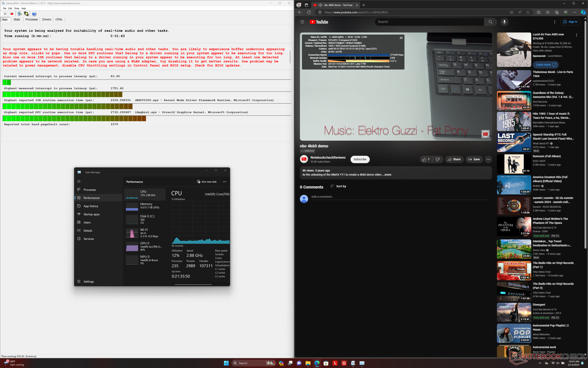This screenshot has height=368, width=588.
Task: Switch to the Drivers tab in LatencyMon
Action: click(x=47, y=19)
